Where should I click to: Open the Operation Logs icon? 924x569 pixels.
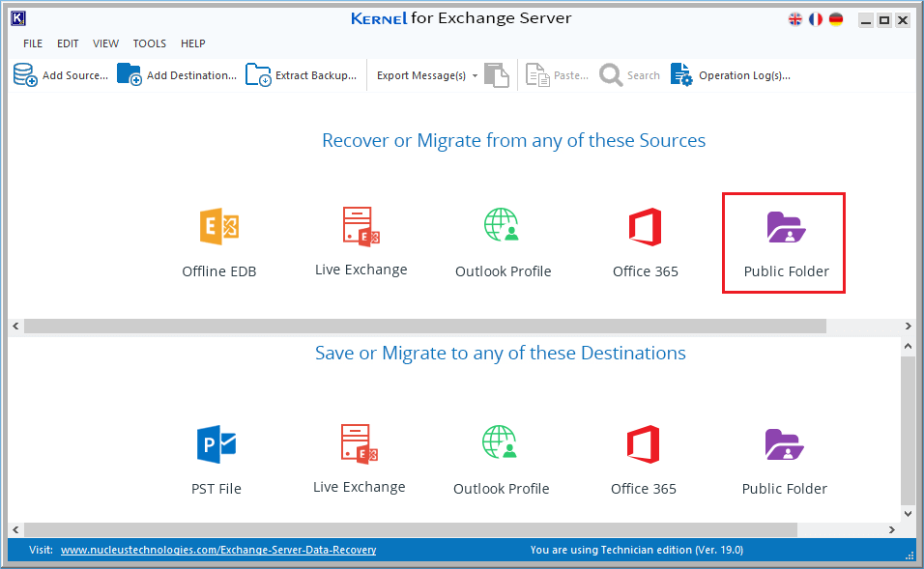[681, 74]
